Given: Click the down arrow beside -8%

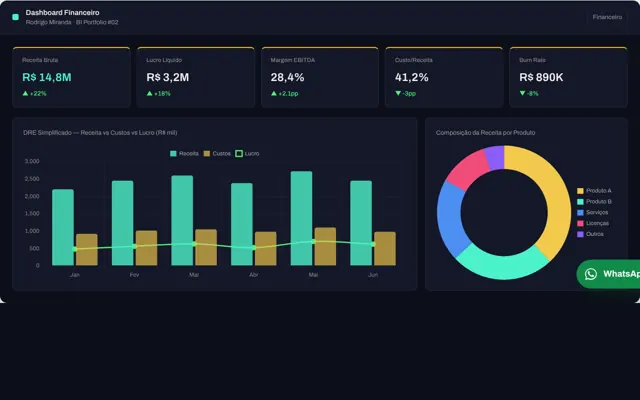Looking at the screenshot, I should [x=522, y=93].
